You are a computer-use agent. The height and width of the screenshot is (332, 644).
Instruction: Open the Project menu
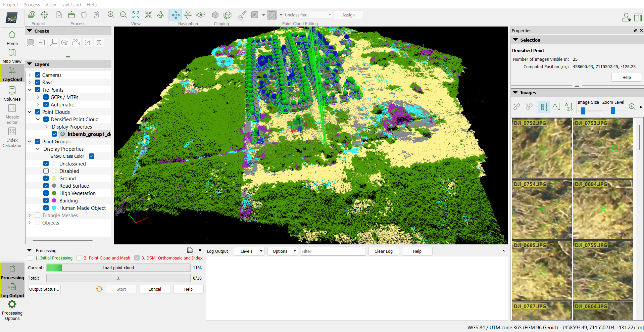click(10, 4)
